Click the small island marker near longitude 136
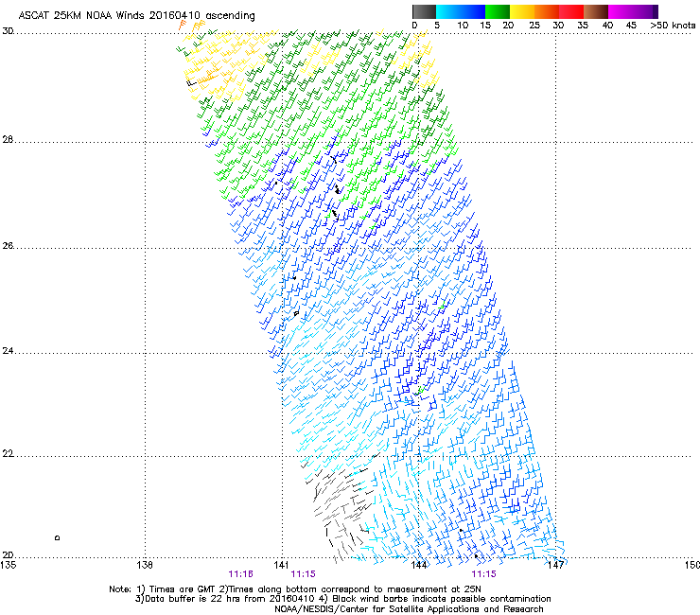This screenshot has width=700, height=615. pyautogui.click(x=57, y=537)
